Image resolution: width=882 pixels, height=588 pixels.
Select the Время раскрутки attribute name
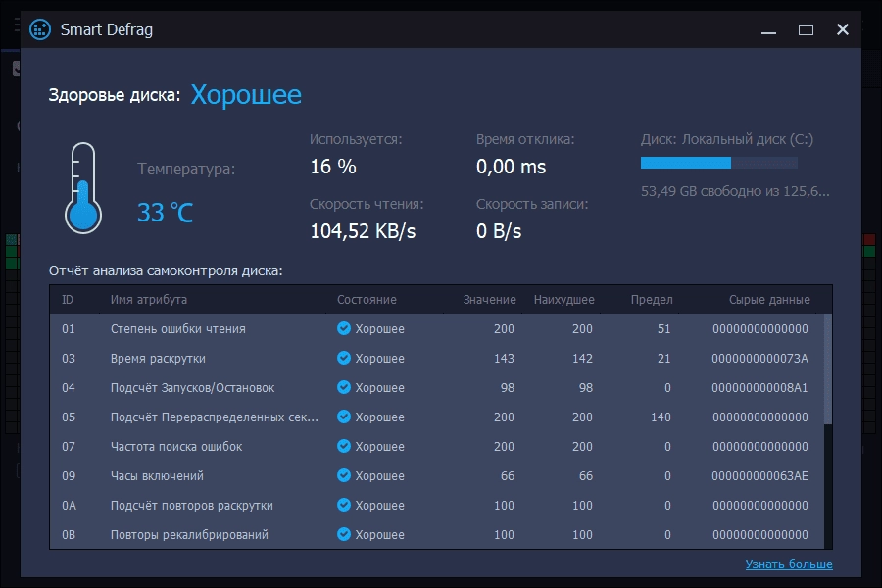tap(158, 358)
